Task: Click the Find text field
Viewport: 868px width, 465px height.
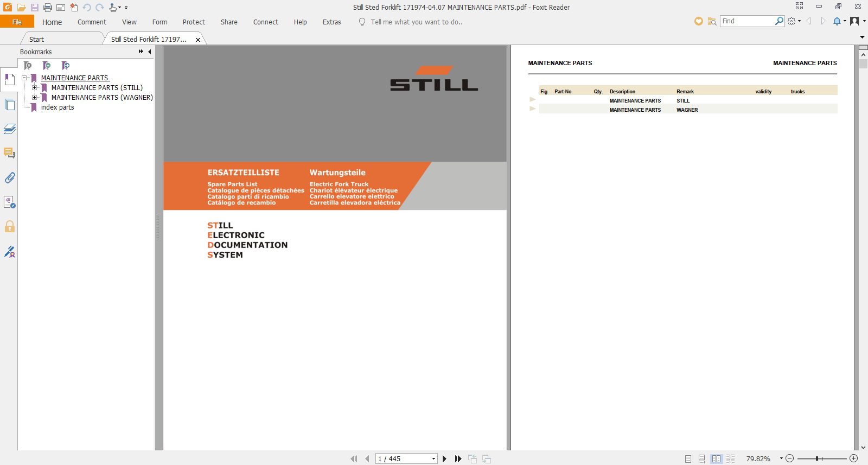Action: (747, 21)
